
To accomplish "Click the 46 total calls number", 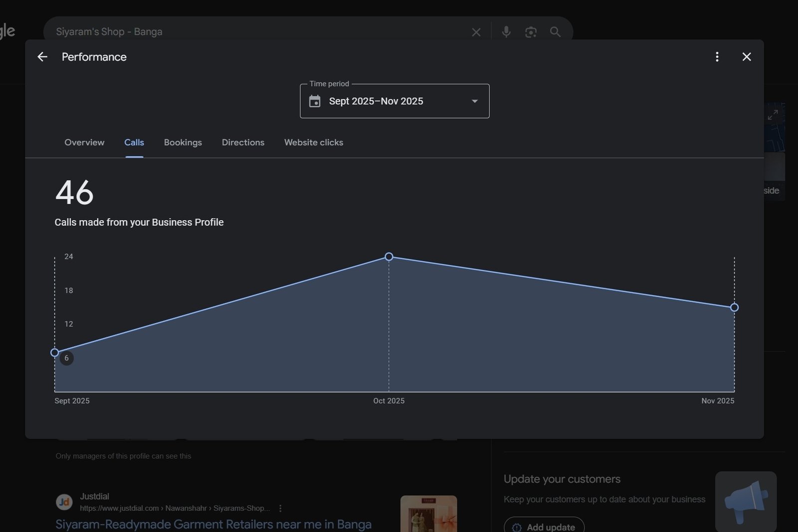I will click(x=74, y=192).
